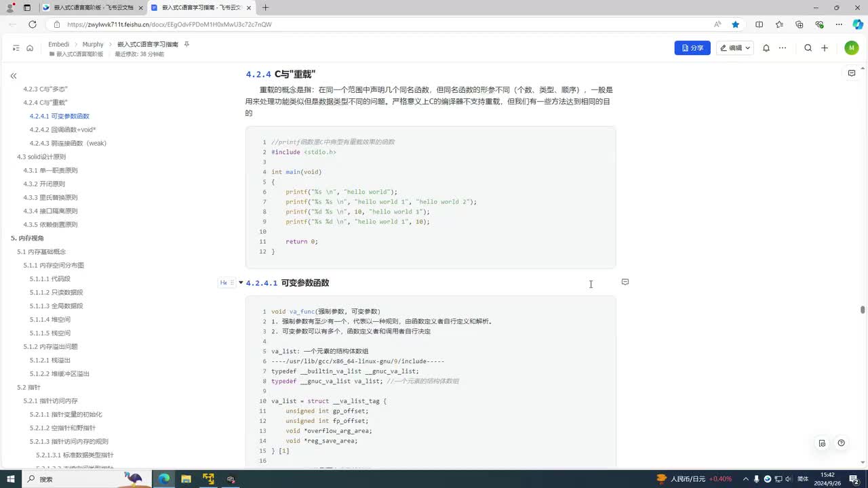The width and height of the screenshot is (868, 488).
Task: Go to 4.3.2 开闭原则
Action: click(x=44, y=184)
